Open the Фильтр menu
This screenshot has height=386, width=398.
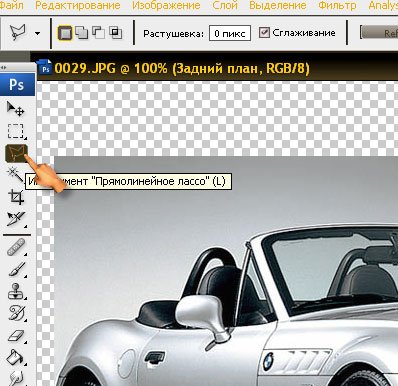(337, 5)
